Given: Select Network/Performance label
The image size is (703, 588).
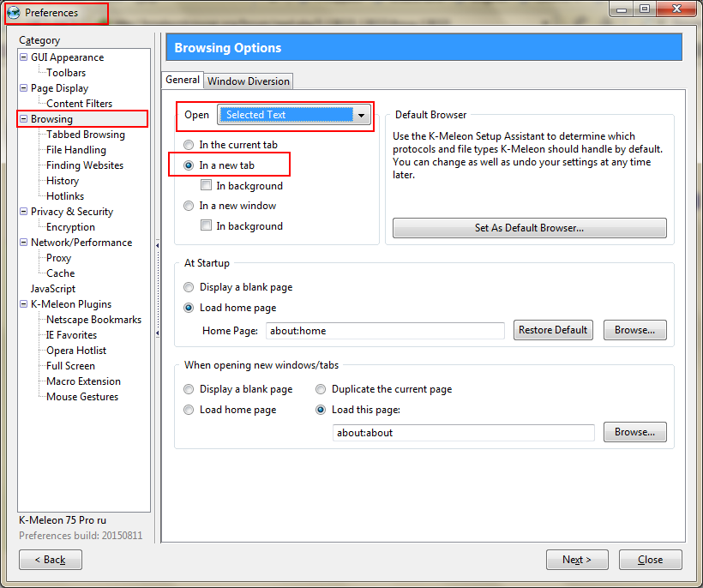Looking at the screenshot, I should (x=81, y=243).
